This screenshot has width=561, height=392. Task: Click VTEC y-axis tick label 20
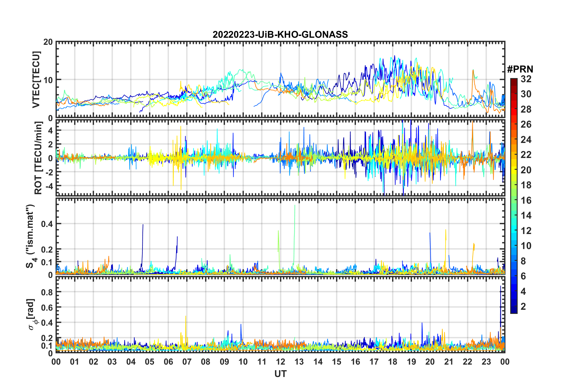point(48,42)
